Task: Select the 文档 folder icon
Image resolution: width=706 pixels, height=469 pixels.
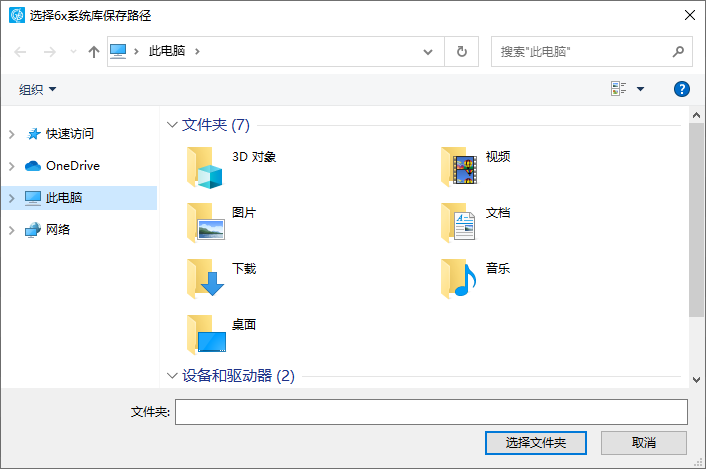Action: [x=458, y=223]
